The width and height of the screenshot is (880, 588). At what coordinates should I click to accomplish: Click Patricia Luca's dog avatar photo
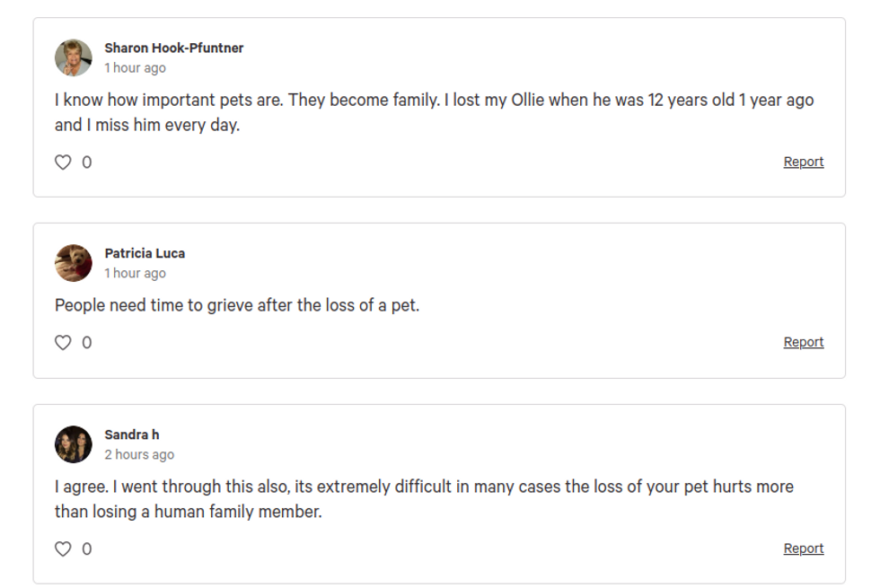pos(74,262)
